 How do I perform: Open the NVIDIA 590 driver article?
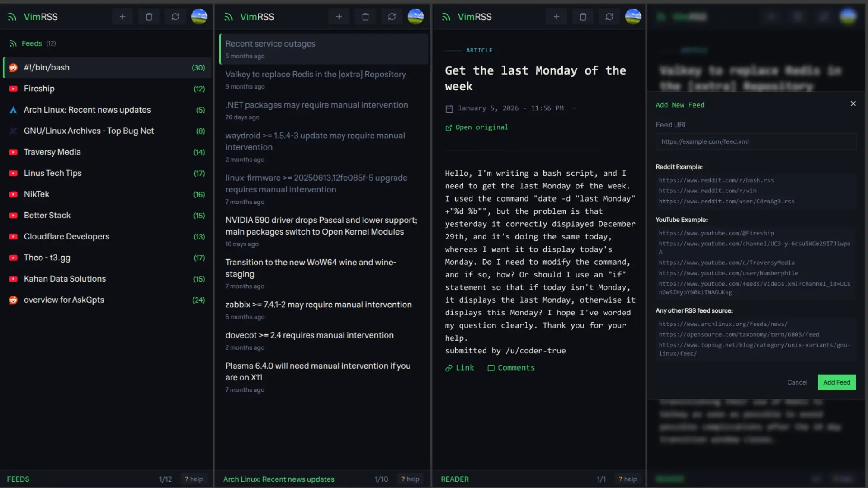321,226
